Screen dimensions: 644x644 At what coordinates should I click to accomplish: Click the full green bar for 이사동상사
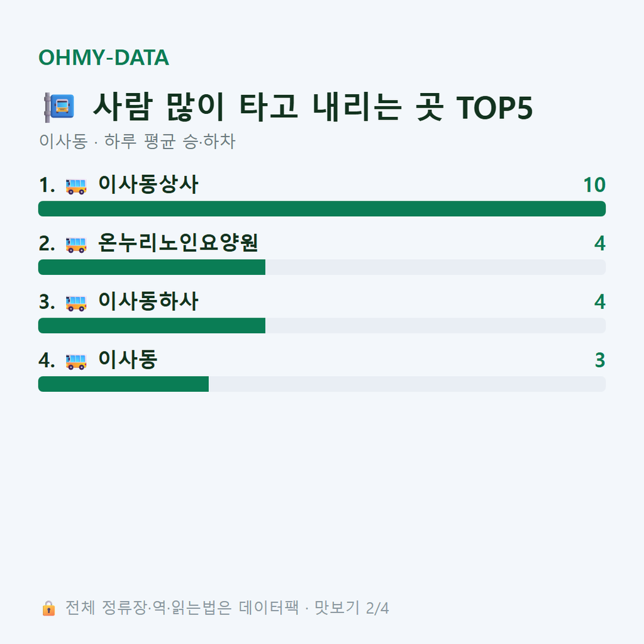pyautogui.click(x=322, y=209)
